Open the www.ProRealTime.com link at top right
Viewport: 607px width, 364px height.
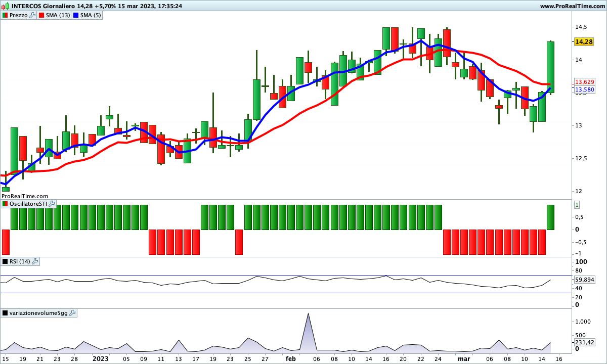point(572,6)
